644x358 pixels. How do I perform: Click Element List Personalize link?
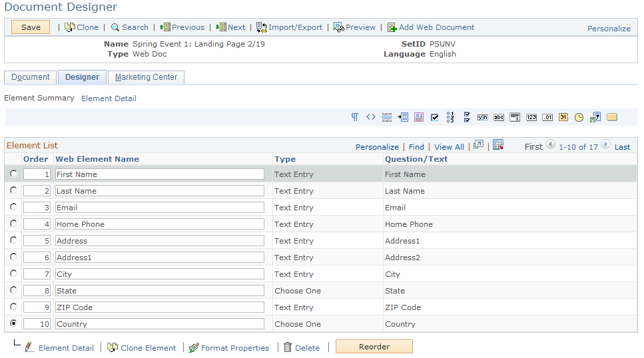[x=377, y=147]
